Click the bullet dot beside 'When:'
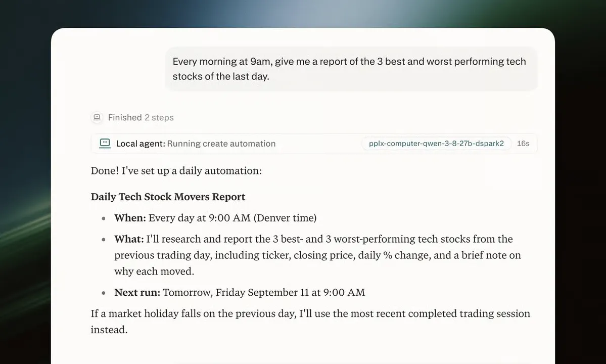This screenshot has height=364, width=606. 104,218
